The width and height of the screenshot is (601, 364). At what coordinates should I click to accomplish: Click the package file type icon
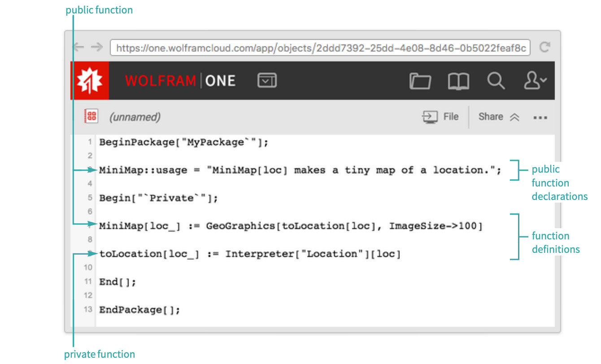91,117
